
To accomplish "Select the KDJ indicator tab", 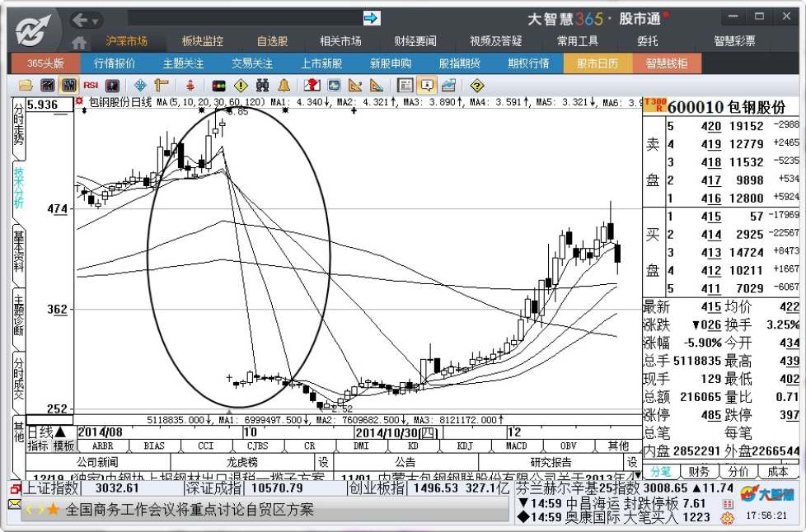I will click(465, 446).
